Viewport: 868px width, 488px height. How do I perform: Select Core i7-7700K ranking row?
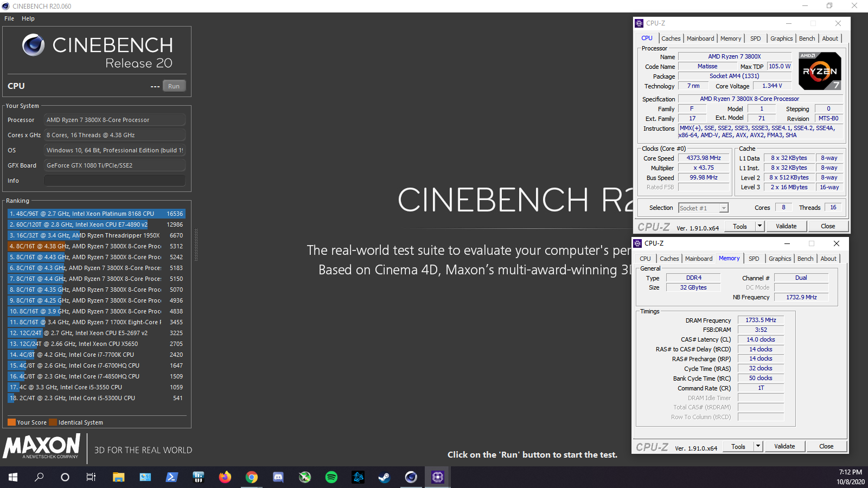97,355
